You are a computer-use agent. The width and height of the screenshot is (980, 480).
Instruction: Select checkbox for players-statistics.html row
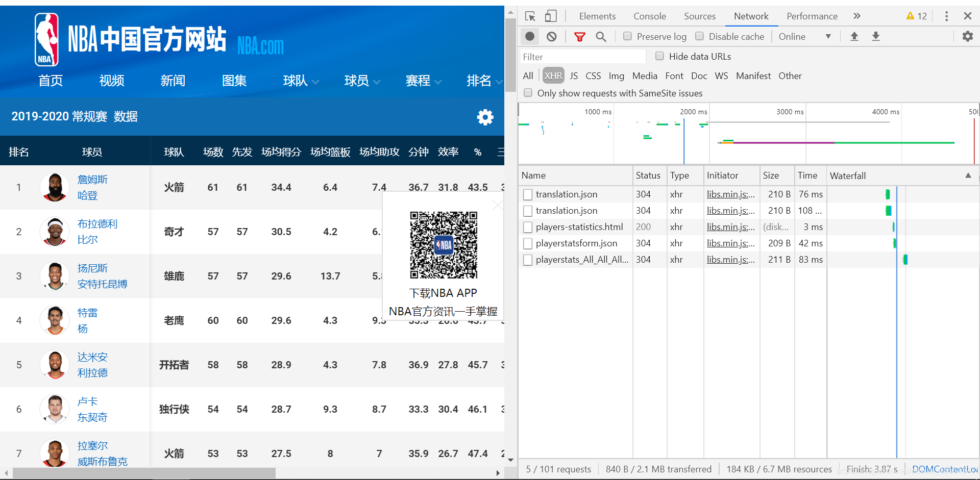pyautogui.click(x=528, y=227)
